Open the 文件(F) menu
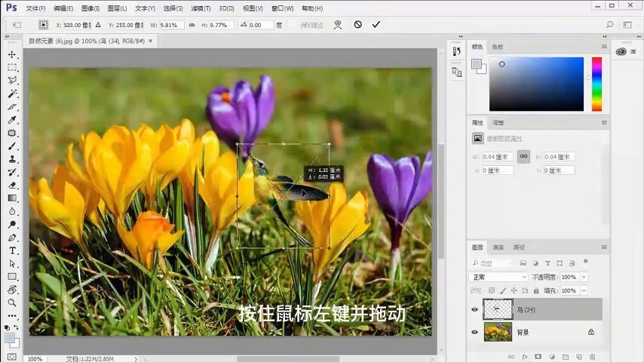This screenshot has width=644, height=362. pyautogui.click(x=35, y=8)
